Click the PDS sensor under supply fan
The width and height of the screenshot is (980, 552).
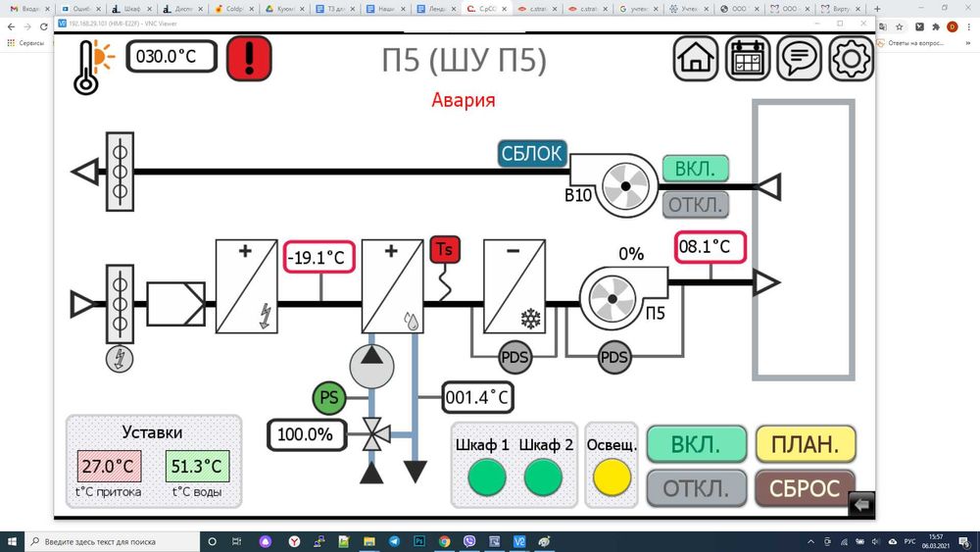tap(613, 358)
